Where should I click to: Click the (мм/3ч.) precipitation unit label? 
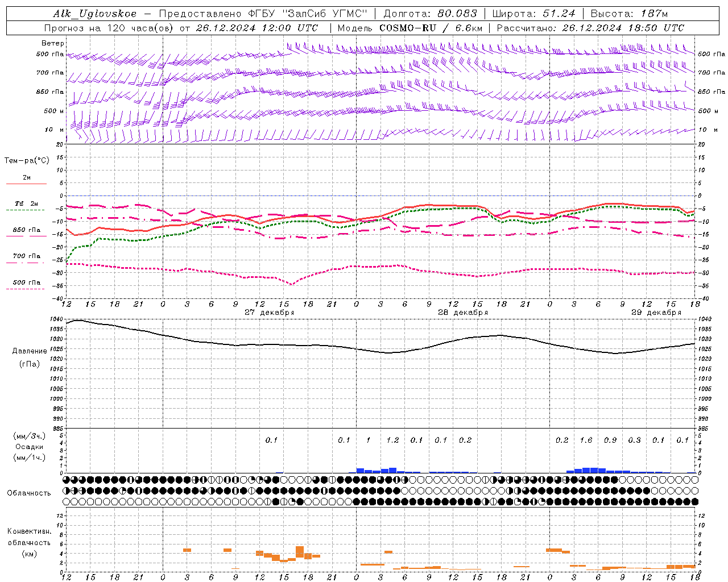(x=30, y=436)
